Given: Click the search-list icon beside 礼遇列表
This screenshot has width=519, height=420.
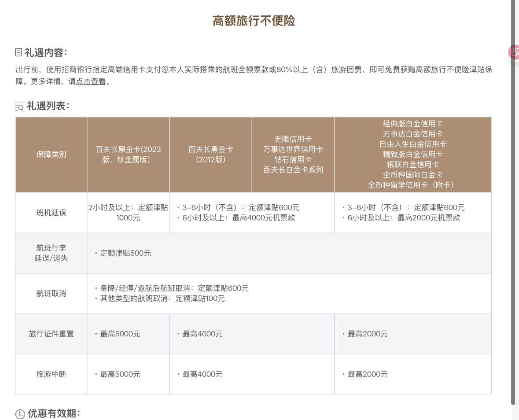Looking at the screenshot, I should pyautogui.click(x=19, y=106).
